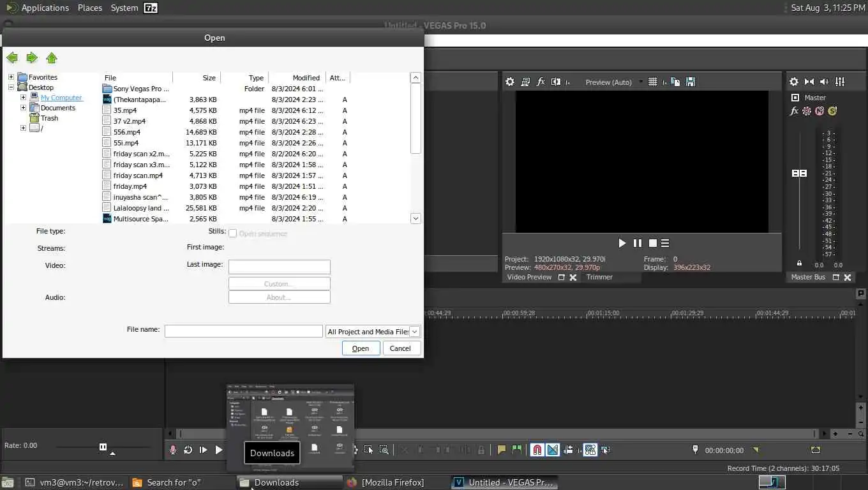The height and width of the screenshot is (490, 868).
Task: Select the Master Bus tab
Action: 808,277
